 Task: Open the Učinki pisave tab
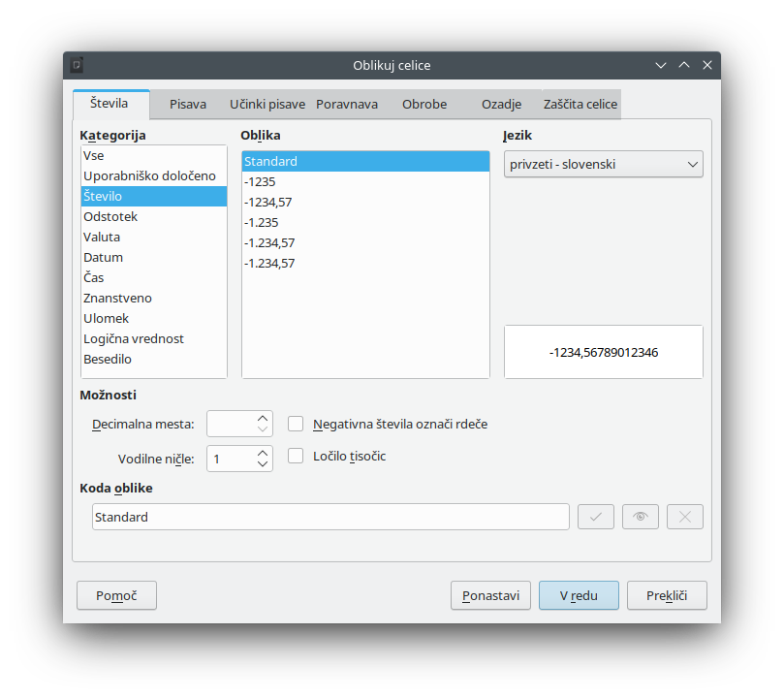pyautogui.click(x=267, y=104)
